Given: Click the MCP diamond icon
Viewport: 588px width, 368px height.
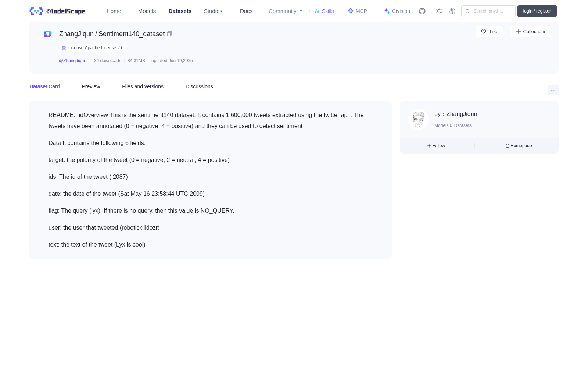Looking at the screenshot, I should pos(351,11).
